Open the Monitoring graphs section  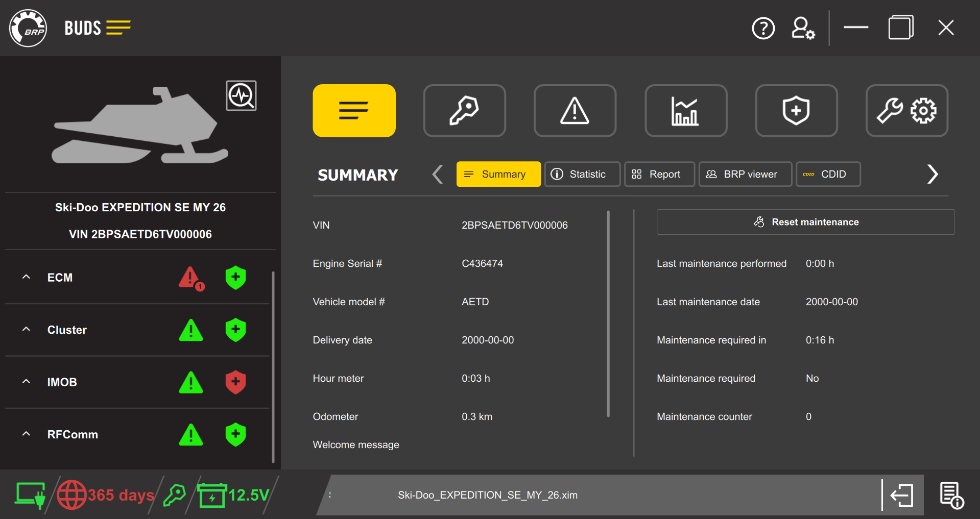(686, 110)
